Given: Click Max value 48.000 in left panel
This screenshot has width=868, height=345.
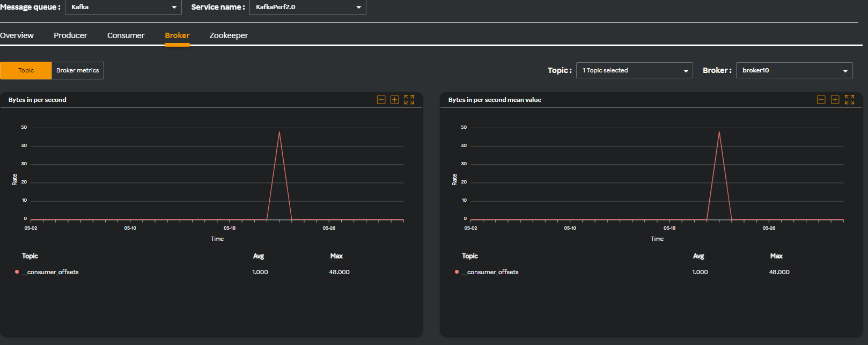Looking at the screenshot, I should (340, 272).
